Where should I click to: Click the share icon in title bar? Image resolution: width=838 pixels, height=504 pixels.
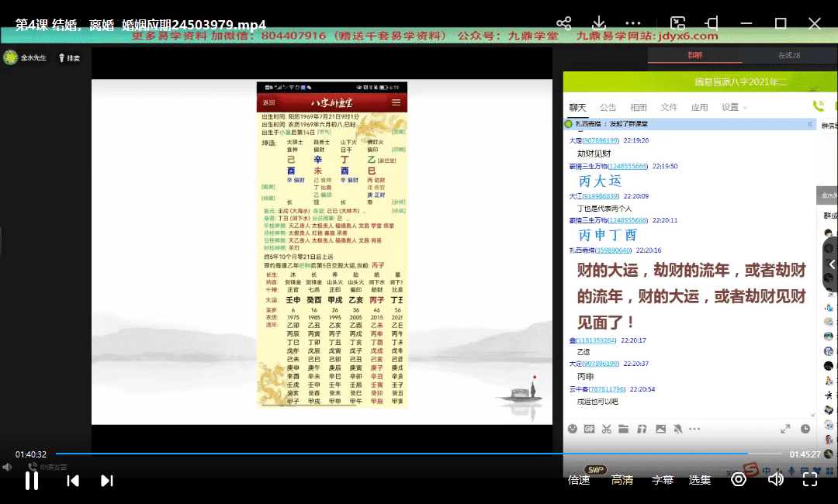(564, 23)
